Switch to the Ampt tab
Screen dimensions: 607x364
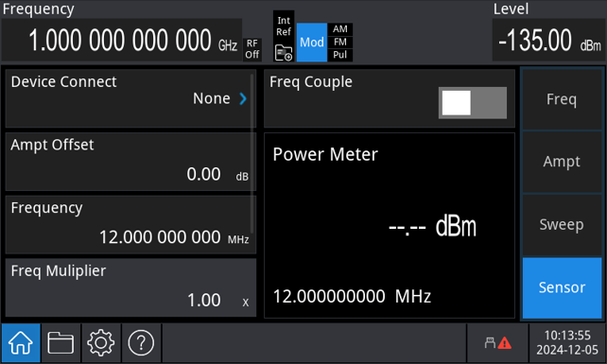pyautogui.click(x=562, y=162)
